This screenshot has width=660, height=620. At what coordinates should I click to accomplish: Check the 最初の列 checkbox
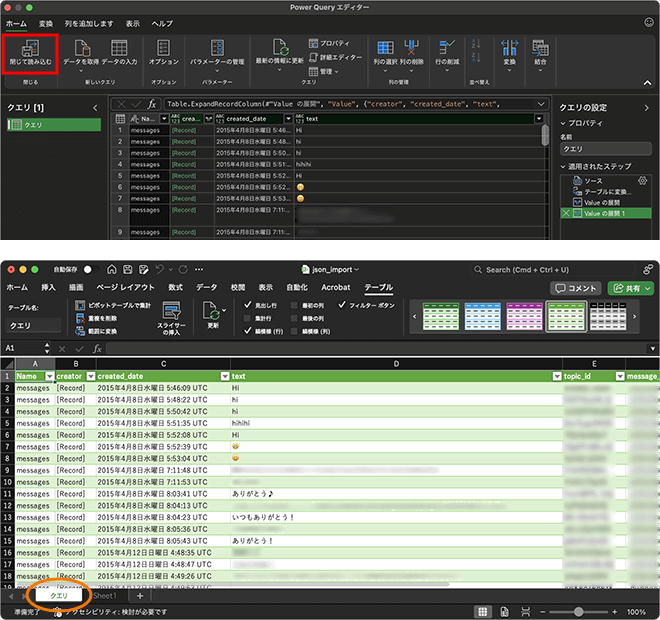(294, 305)
